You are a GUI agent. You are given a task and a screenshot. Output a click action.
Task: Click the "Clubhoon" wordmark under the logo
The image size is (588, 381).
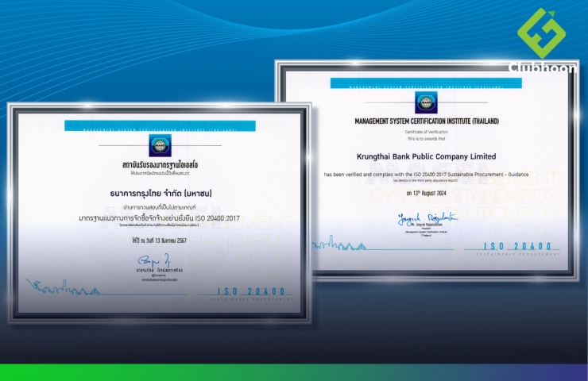pyautogui.click(x=543, y=67)
